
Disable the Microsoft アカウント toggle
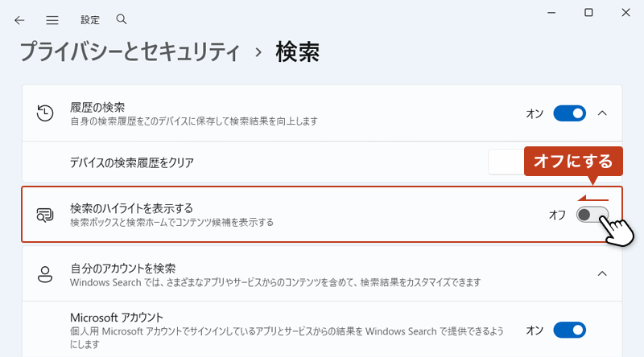pyautogui.click(x=569, y=330)
